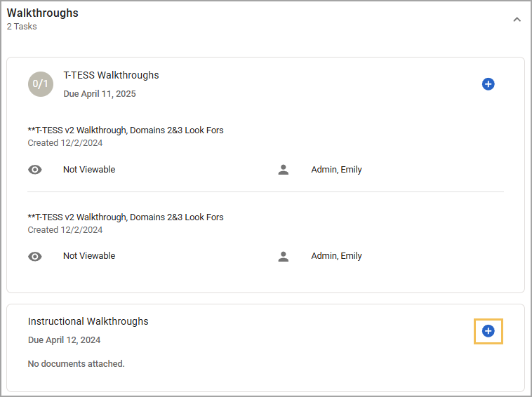
Task: Click the 0/1 progress badge
Action: [41, 84]
